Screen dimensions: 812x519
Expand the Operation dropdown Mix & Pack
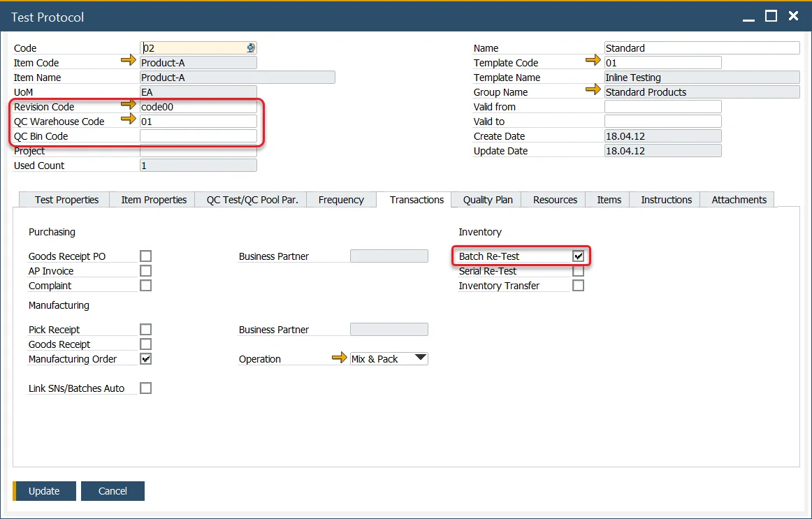click(x=420, y=358)
